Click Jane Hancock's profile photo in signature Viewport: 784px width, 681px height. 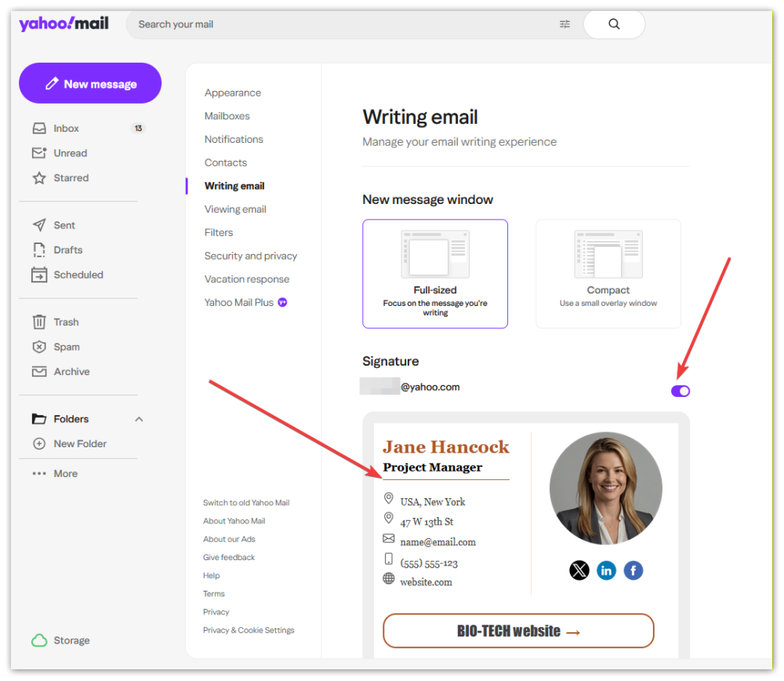point(606,488)
